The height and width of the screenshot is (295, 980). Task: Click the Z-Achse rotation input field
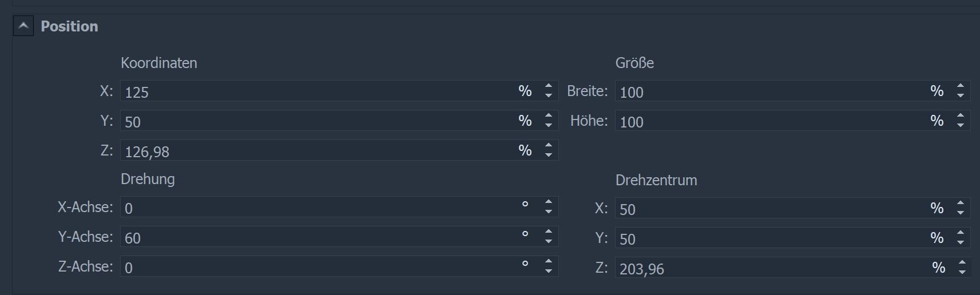pos(315,267)
